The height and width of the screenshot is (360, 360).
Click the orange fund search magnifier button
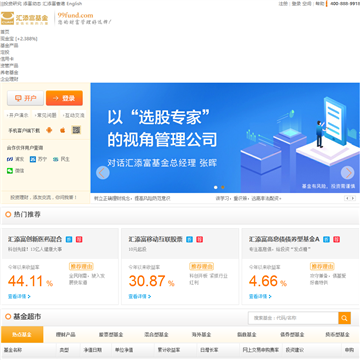(344, 318)
